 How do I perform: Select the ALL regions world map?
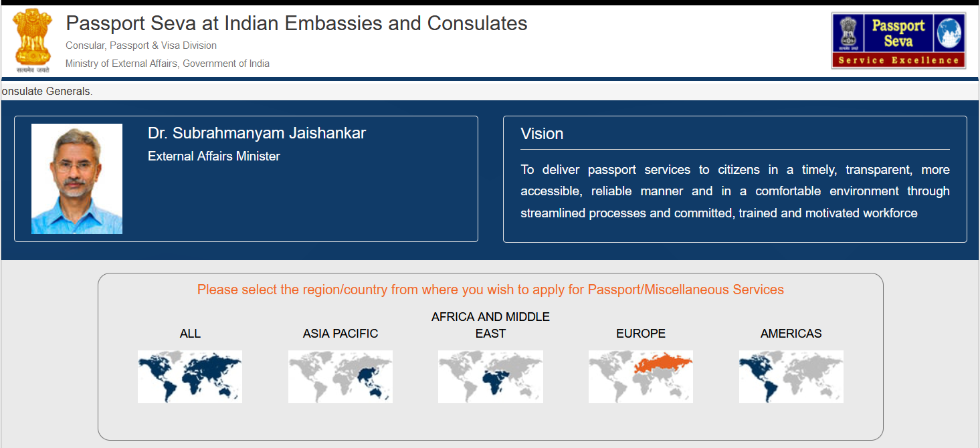(x=190, y=376)
